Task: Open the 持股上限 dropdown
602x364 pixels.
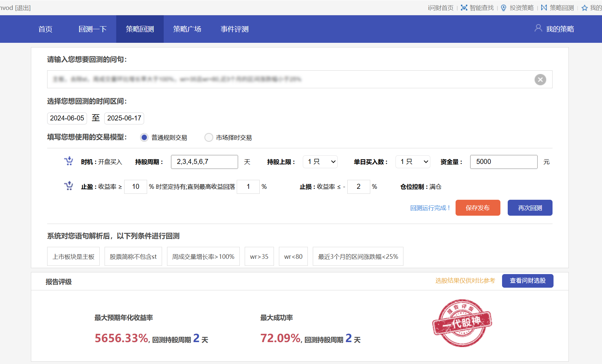Action: coord(320,162)
